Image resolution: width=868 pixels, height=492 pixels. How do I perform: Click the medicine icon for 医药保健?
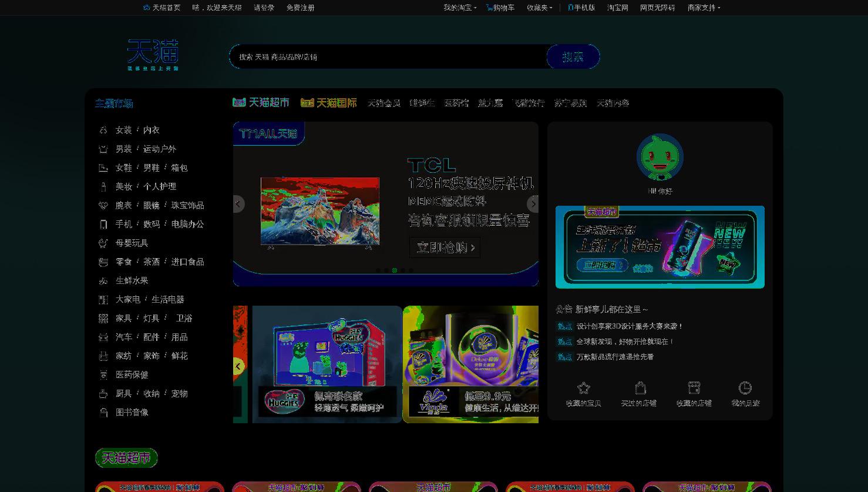click(x=103, y=374)
